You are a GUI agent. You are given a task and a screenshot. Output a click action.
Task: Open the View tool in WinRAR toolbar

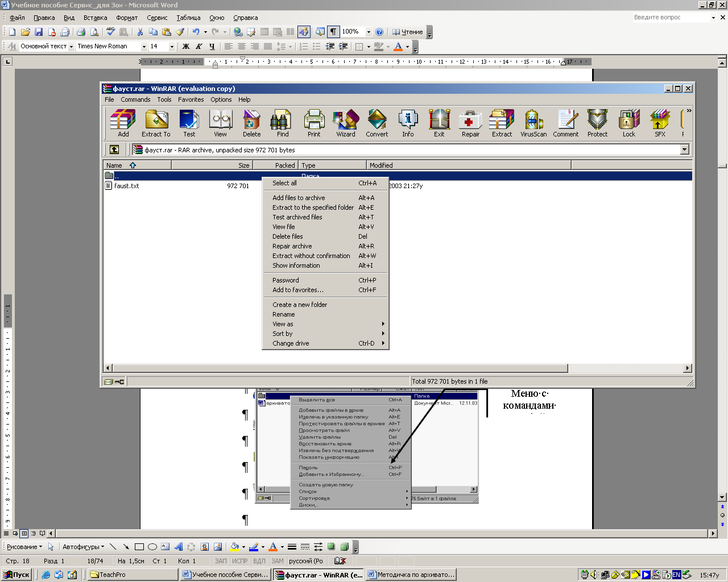220,123
